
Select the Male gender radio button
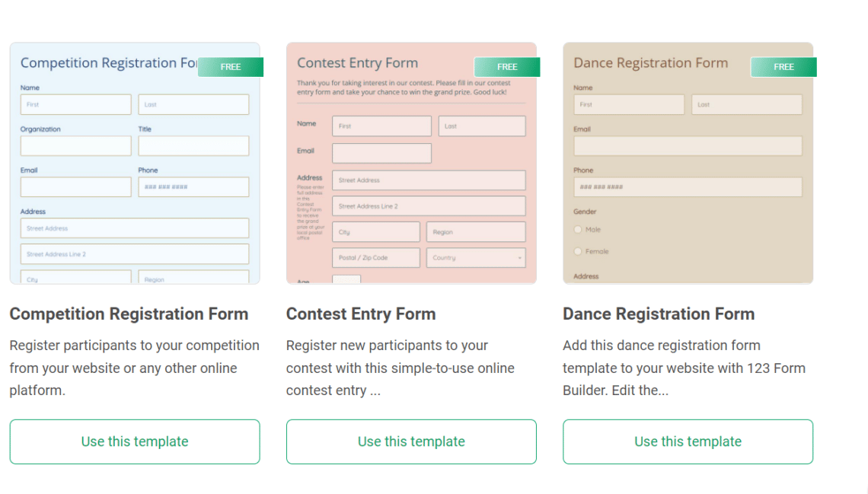[x=579, y=229]
